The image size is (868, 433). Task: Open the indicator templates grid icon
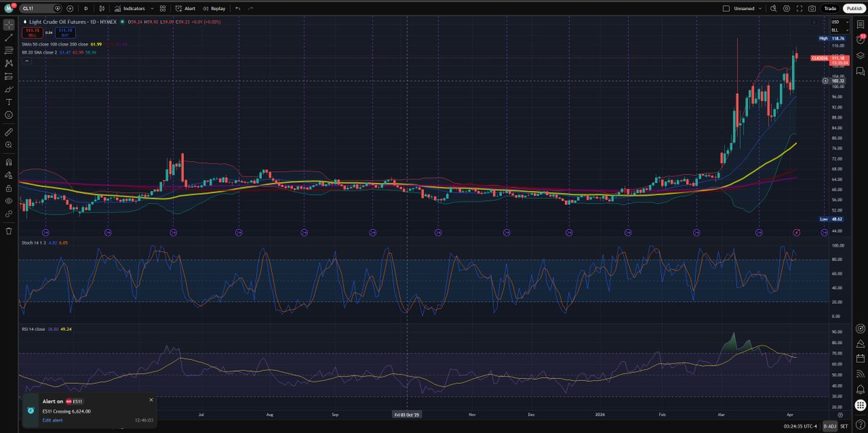(x=163, y=9)
